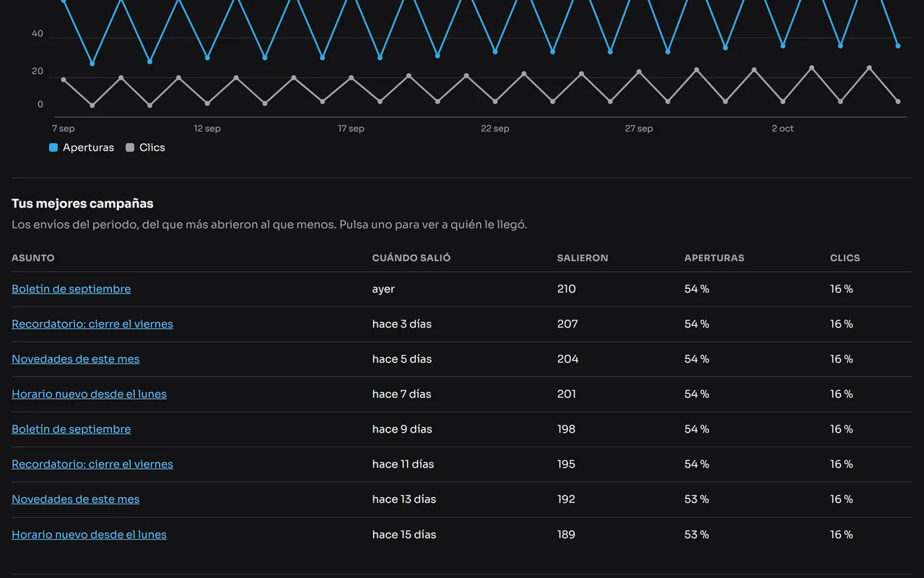Click the "198" sent count
Viewport: 924px width, 578px height.
pyautogui.click(x=567, y=429)
